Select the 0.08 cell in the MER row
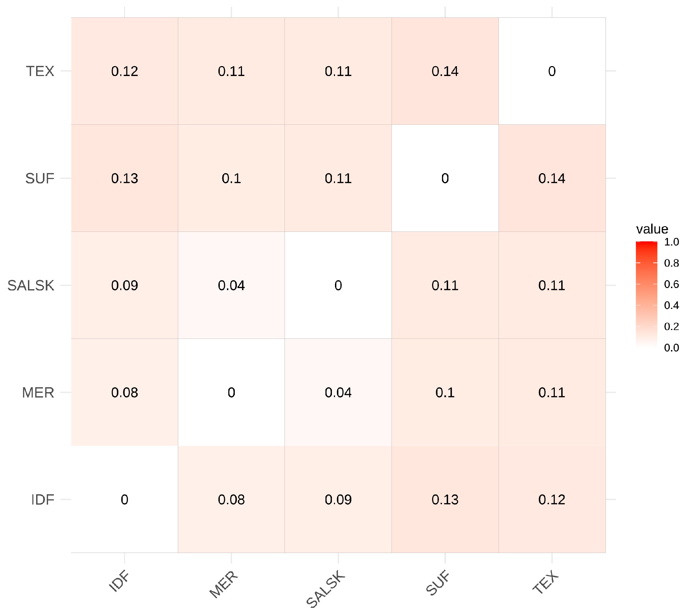Screen dimensions: 688x616 click(x=124, y=392)
